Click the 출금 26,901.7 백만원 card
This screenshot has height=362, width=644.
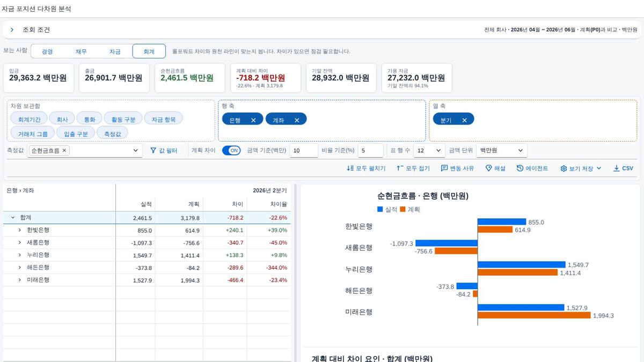115,78
